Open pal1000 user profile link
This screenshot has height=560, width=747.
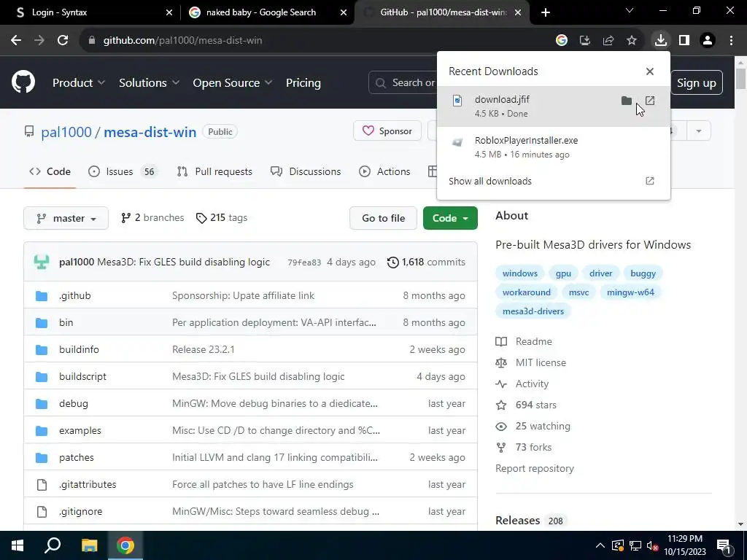[x=66, y=132]
